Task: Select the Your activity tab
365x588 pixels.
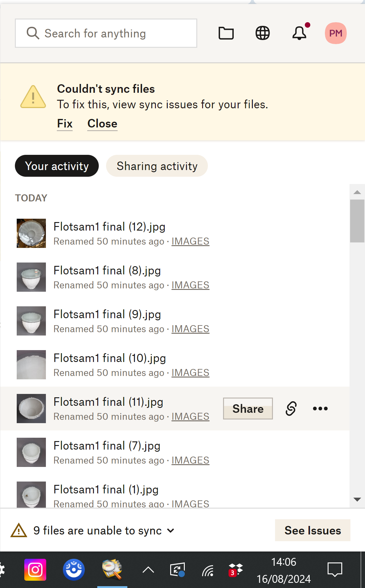Action: point(57,166)
